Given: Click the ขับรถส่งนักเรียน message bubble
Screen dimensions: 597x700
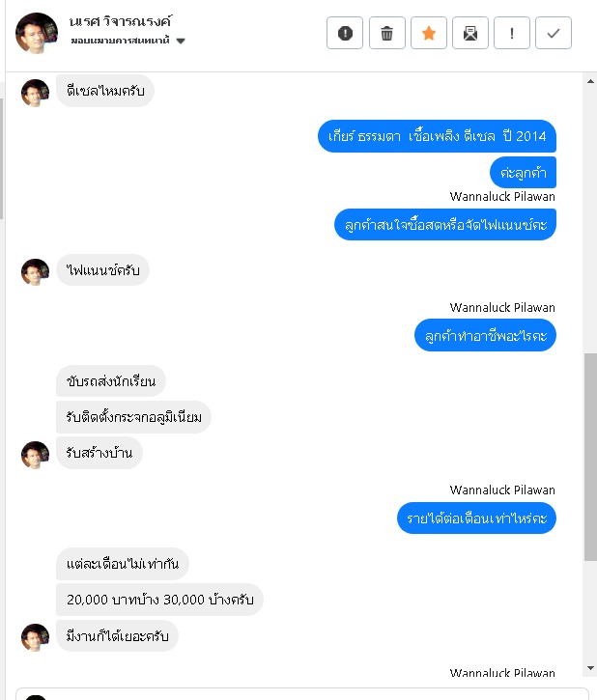Looking at the screenshot, I should coord(111,381).
